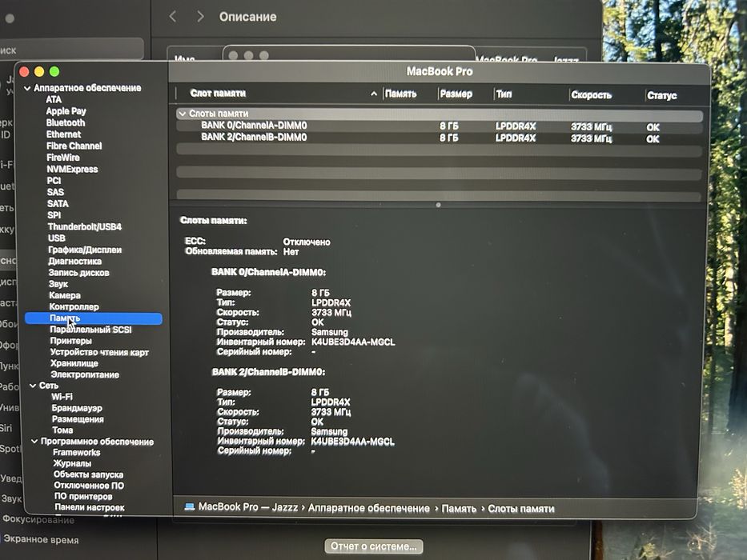The height and width of the screenshot is (560, 747).
Task: Sort by the Тип column header
Action: [x=504, y=94]
